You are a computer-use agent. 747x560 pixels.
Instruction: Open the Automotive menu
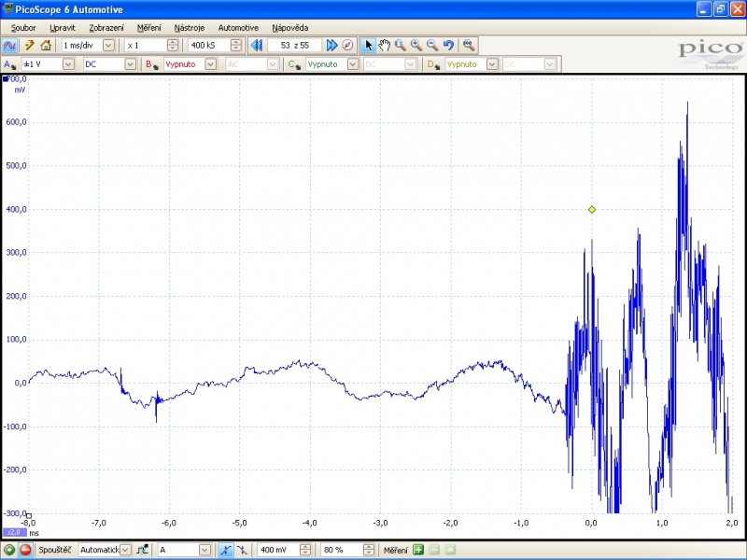[238, 28]
